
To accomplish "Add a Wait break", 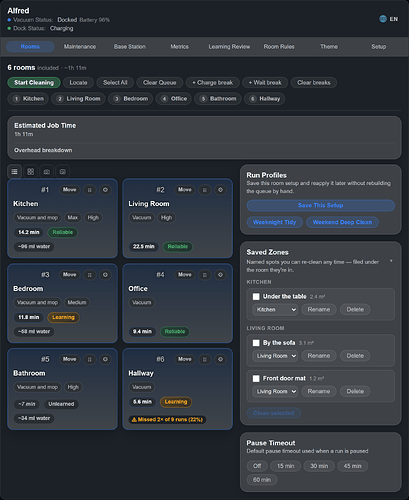I will point(265,83).
